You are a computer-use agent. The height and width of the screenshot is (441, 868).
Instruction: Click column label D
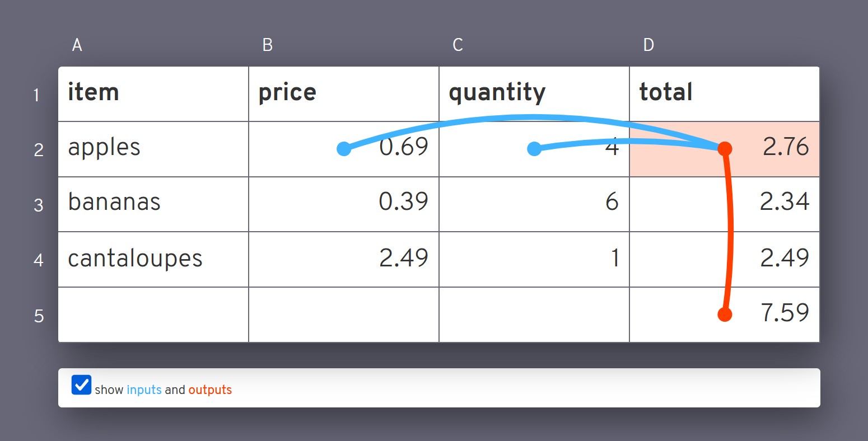[648, 45]
